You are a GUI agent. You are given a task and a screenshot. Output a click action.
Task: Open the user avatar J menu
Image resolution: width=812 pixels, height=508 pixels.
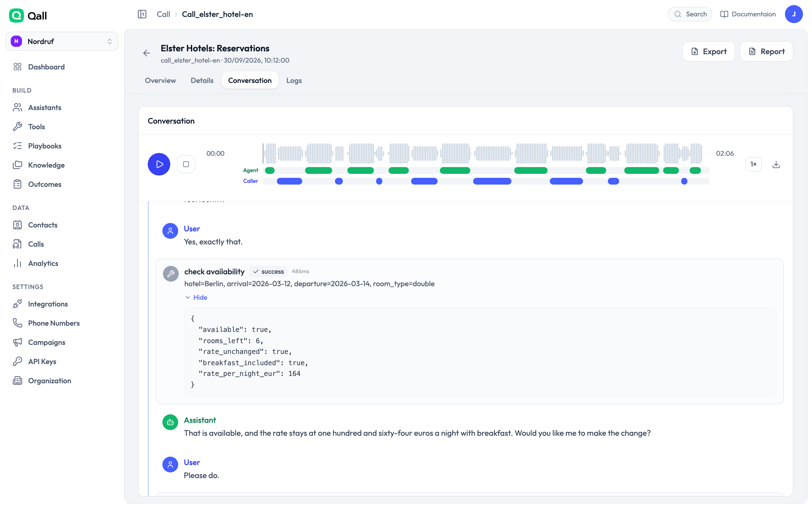pyautogui.click(x=794, y=14)
